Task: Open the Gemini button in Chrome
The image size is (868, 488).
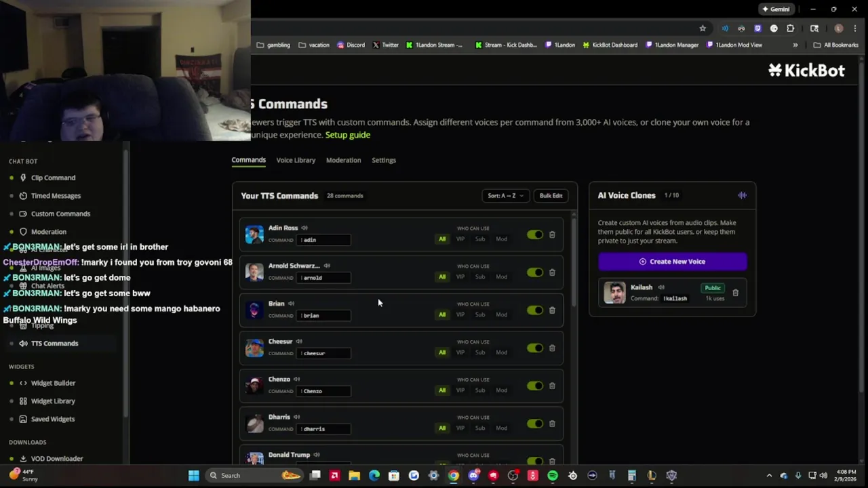Action: point(776,9)
